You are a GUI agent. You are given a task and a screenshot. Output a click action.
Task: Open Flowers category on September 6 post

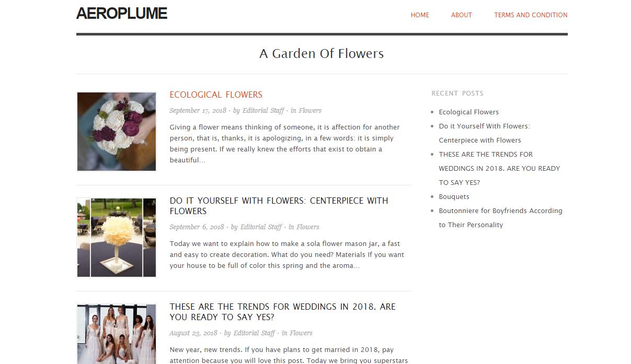pos(308,227)
